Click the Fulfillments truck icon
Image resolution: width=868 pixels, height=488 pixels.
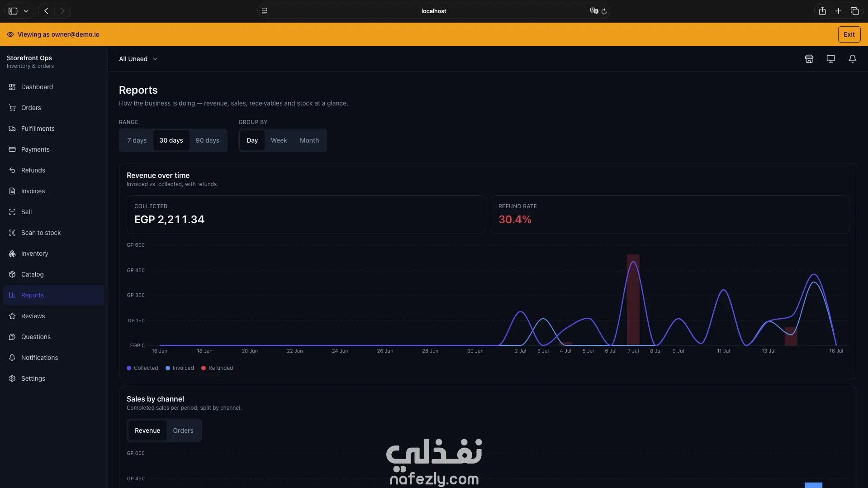coord(12,129)
